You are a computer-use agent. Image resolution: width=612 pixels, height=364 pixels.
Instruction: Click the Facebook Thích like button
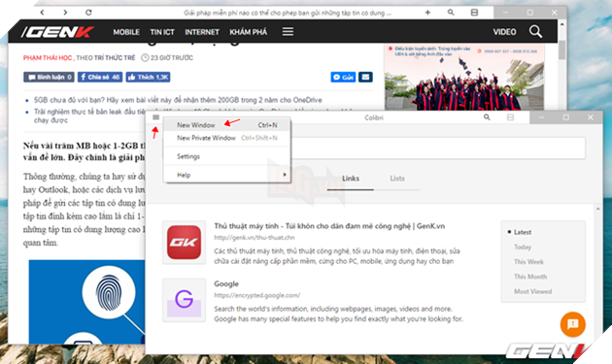(148, 78)
